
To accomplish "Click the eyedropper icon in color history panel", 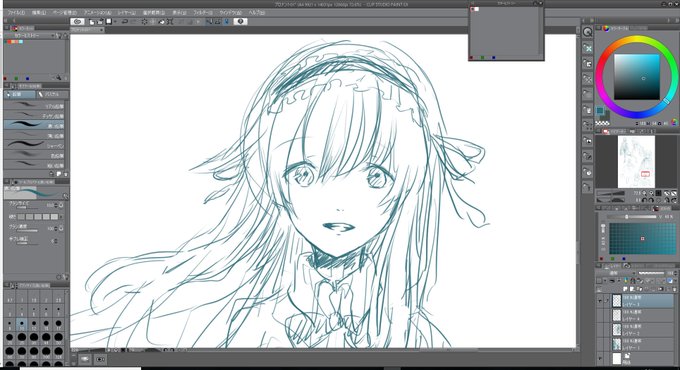I will [x=58, y=78].
